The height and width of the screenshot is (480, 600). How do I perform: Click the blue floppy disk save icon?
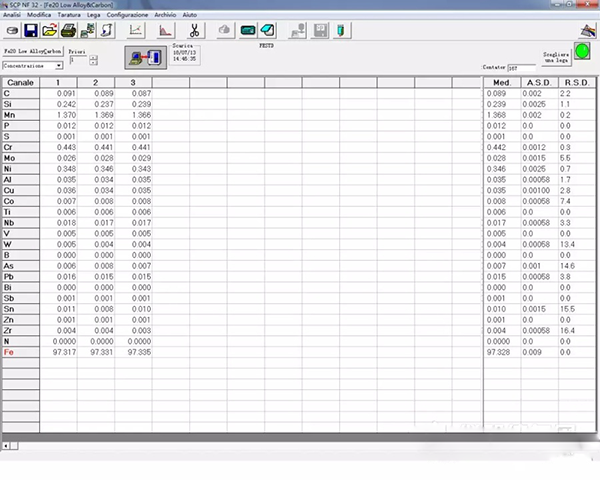[x=32, y=31]
